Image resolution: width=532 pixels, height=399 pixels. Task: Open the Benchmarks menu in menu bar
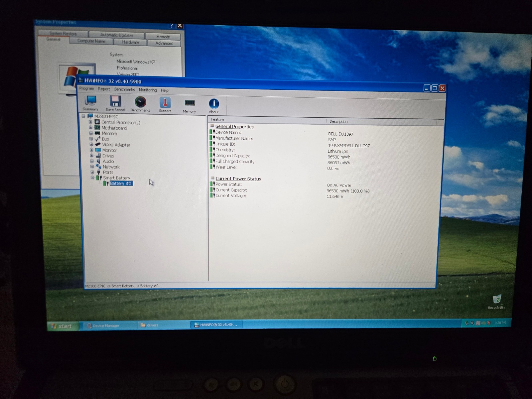[x=124, y=89]
